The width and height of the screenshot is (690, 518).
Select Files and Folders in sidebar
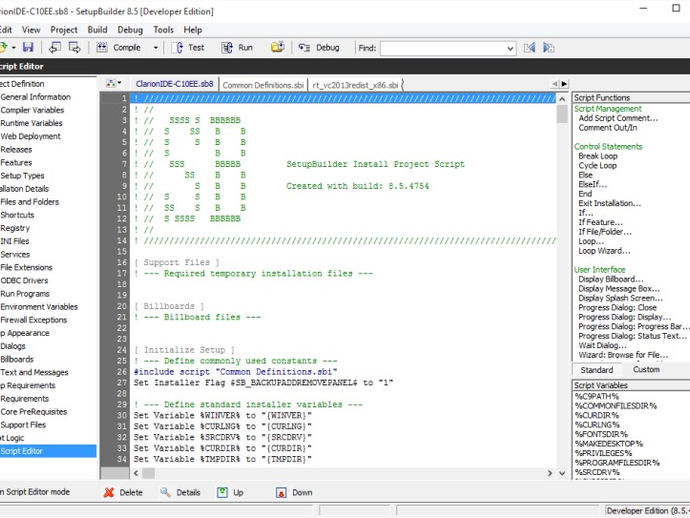coord(29,202)
